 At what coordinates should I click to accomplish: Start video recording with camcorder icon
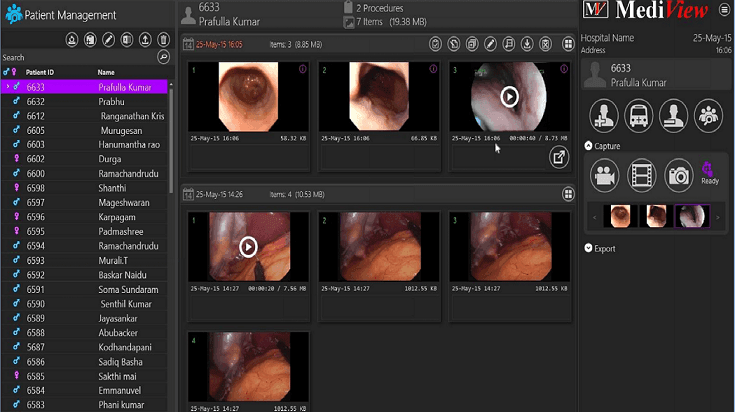605,176
